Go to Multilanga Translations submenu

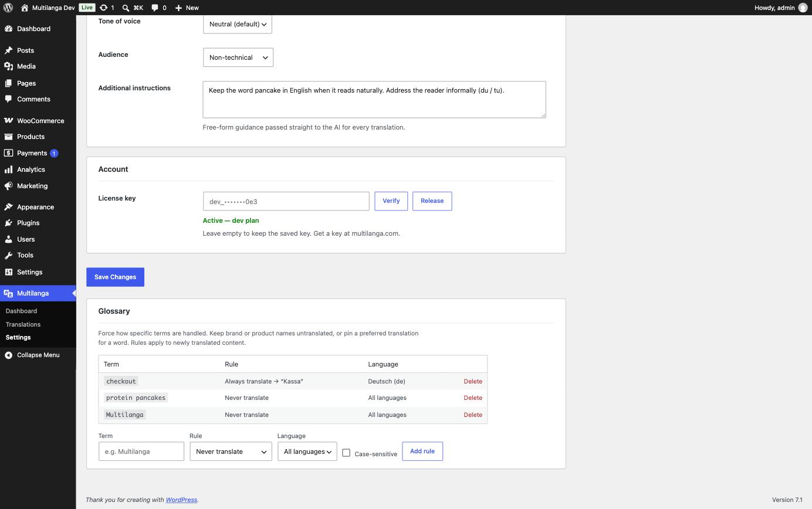[23, 324]
